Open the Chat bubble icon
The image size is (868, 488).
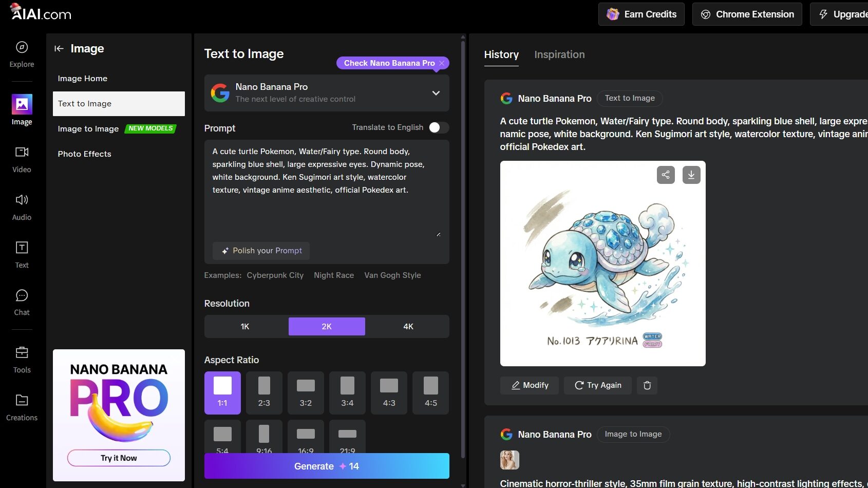[x=22, y=295]
